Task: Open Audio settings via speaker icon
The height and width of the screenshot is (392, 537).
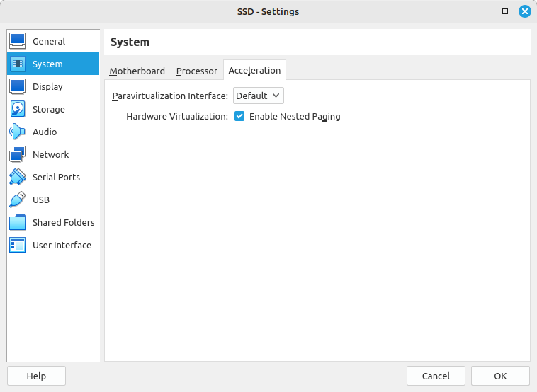Action: point(18,132)
